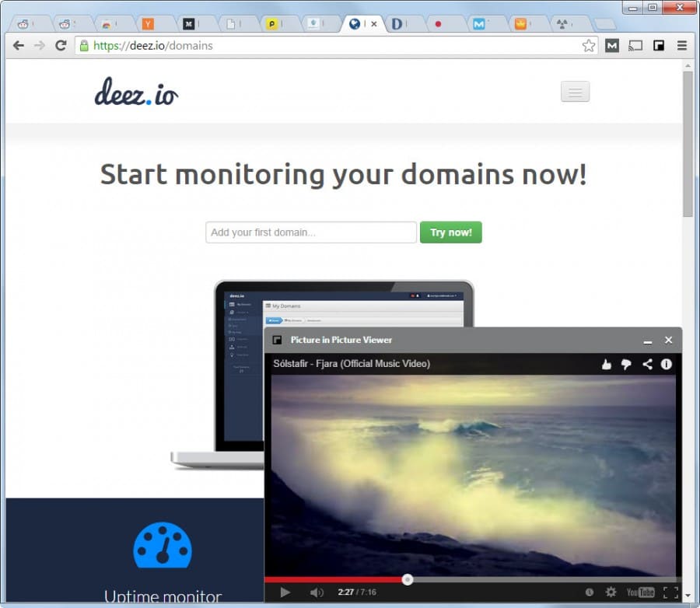Switch to the yellow Y favicon tab
Viewport: 700px width, 608px height.
pos(146,23)
